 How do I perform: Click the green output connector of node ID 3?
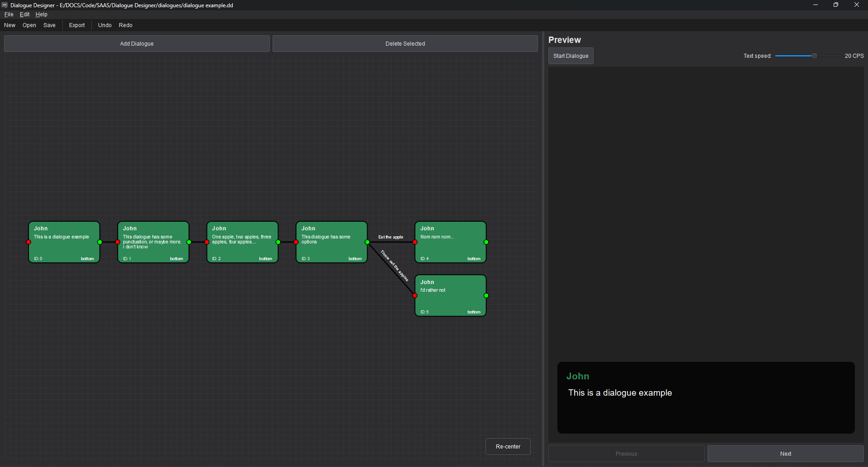tap(368, 242)
